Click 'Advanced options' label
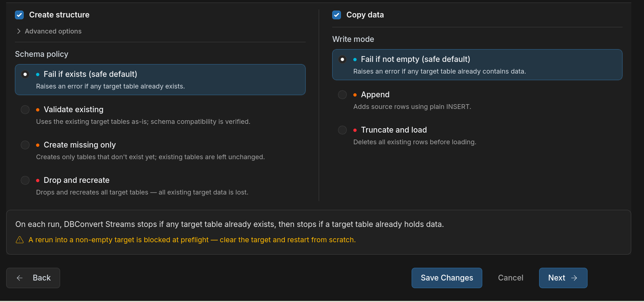Screen dimensions: 644x302 tap(53, 31)
